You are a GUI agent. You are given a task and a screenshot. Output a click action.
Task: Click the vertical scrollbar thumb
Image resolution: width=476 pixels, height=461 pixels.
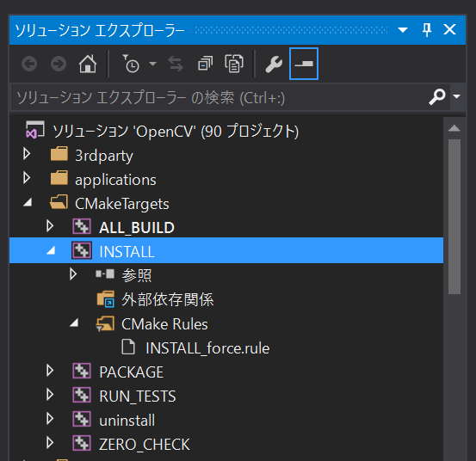click(x=454, y=217)
